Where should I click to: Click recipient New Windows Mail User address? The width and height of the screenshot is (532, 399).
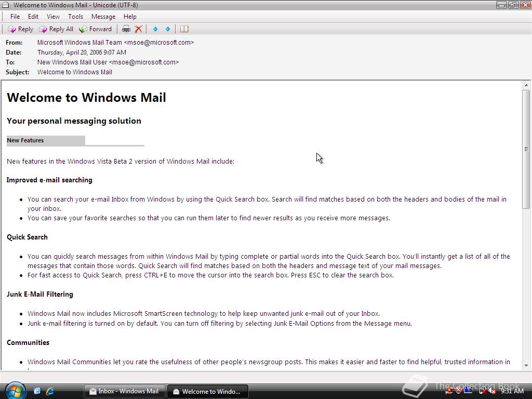click(108, 62)
